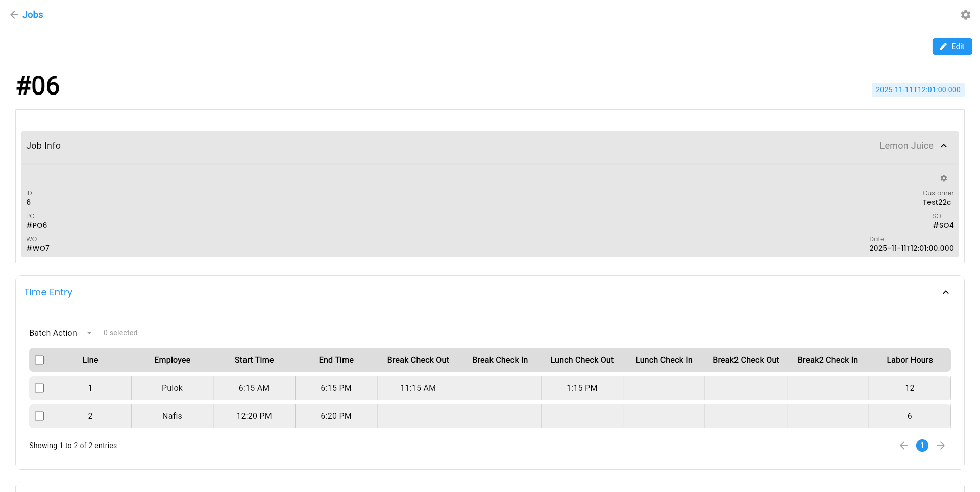Toggle the select-all header checkbox
The image size is (980, 492).
click(39, 360)
